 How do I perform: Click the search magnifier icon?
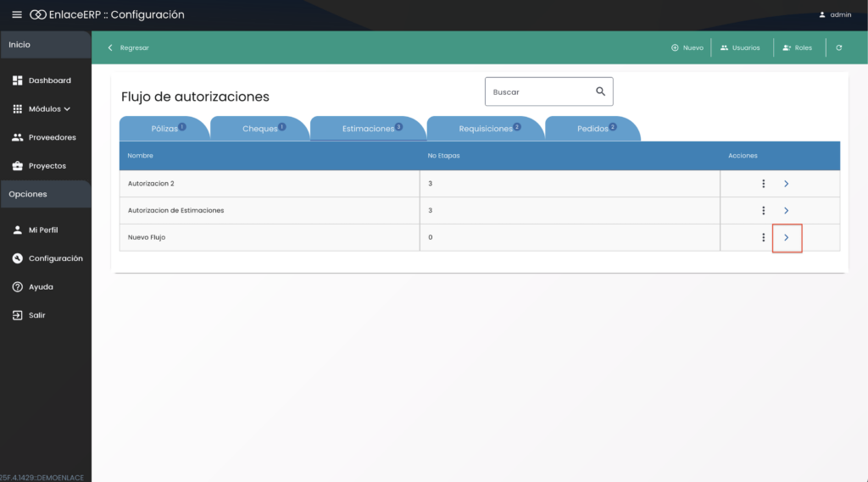pos(600,91)
